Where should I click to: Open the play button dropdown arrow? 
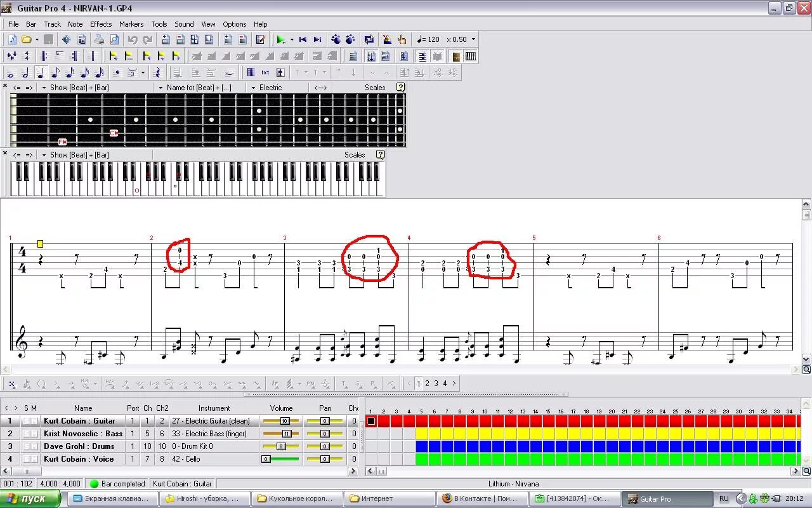(292, 39)
